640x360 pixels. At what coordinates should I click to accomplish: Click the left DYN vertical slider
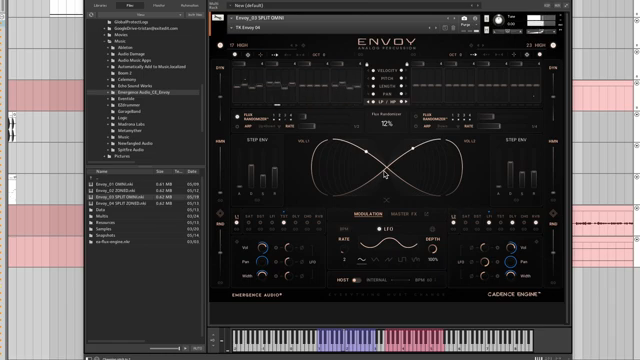[220, 96]
